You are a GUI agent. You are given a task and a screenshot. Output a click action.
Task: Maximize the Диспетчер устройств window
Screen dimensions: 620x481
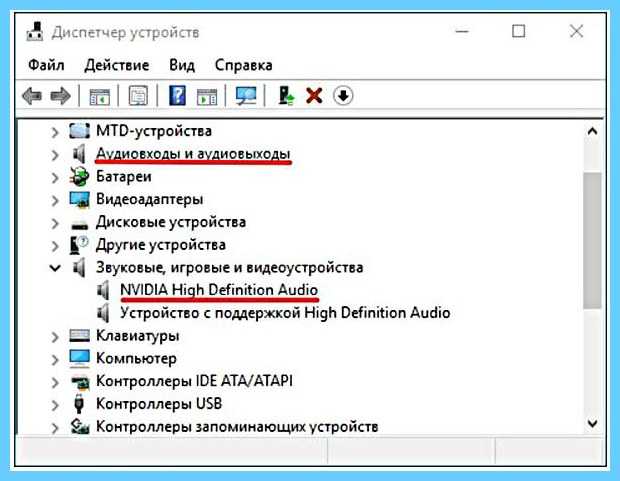518,31
